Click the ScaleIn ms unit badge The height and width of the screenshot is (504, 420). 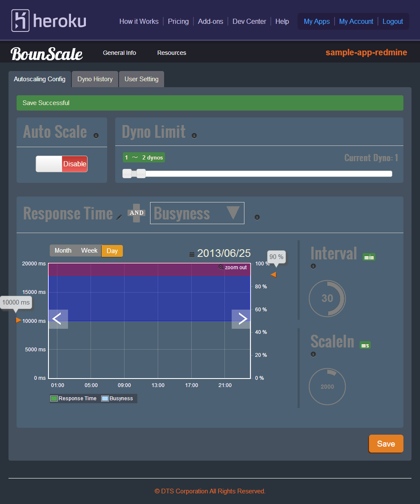click(x=365, y=345)
